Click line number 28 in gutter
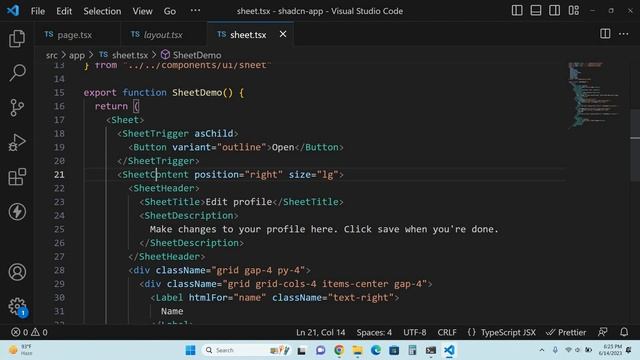The image size is (640, 360). [59, 270]
